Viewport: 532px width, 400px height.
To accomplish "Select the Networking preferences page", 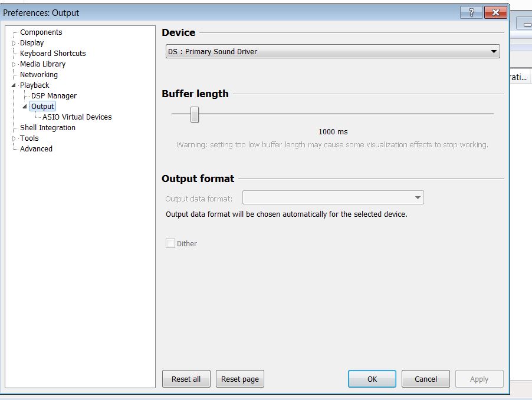I will 39,75.
